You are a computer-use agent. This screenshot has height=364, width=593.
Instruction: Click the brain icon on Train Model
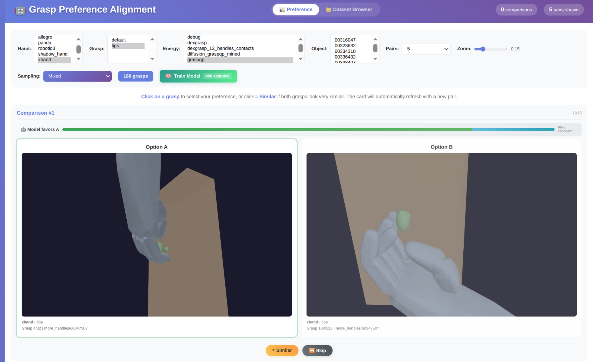click(x=168, y=76)
